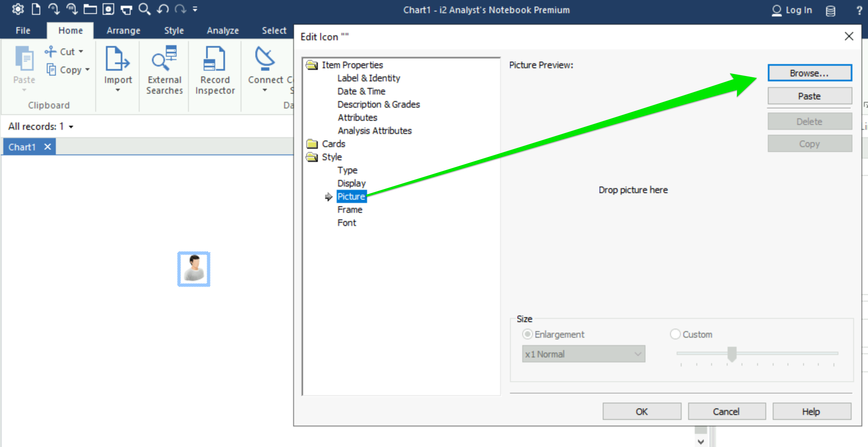Click the Connect satellite dish icon

pyautogui.click(x=265, y=59)
